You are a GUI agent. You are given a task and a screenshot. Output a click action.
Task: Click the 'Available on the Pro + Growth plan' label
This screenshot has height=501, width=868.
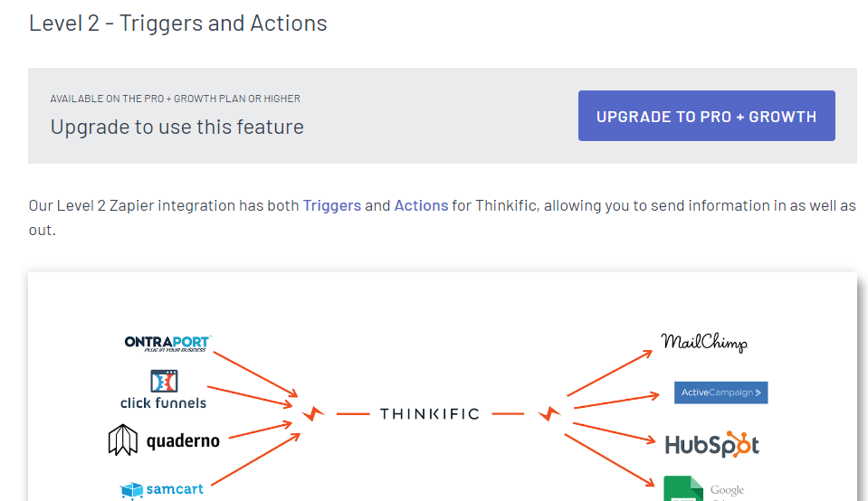point(175,99)
